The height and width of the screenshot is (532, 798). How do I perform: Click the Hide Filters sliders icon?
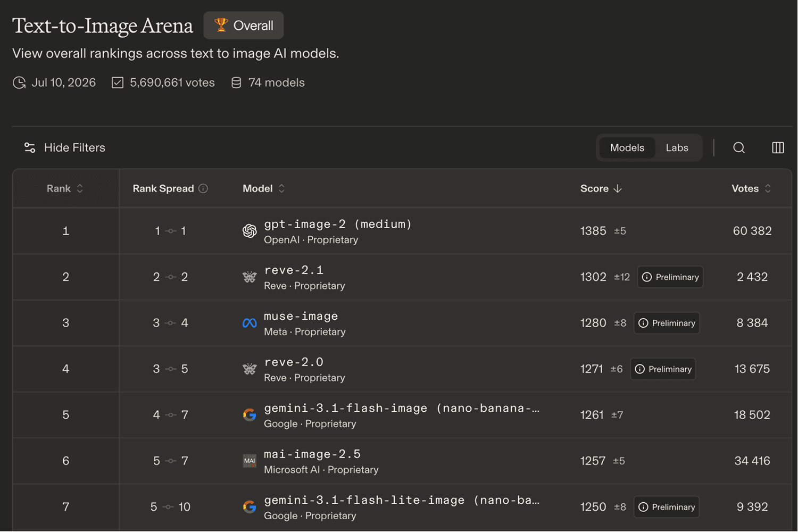[x=30, y=148]
